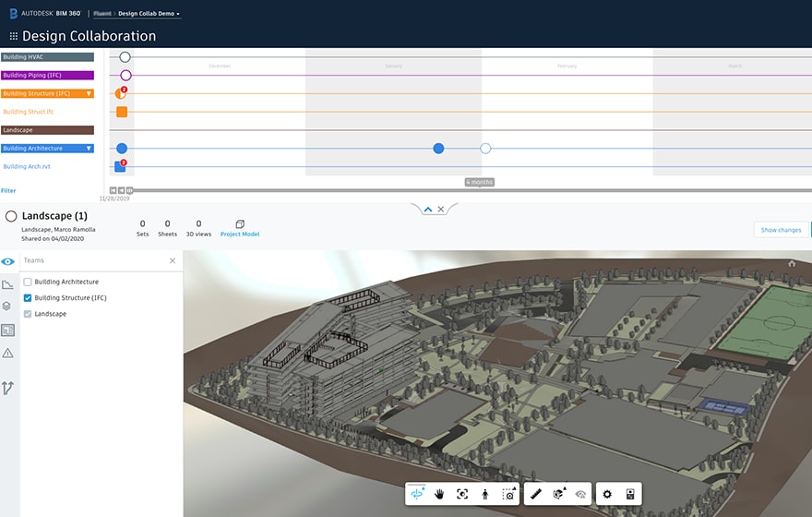The width and height of the screenshot is (812, 517).
Task: Jump timeline to first package
Action: pyautogui.click(x=113, y=190)
